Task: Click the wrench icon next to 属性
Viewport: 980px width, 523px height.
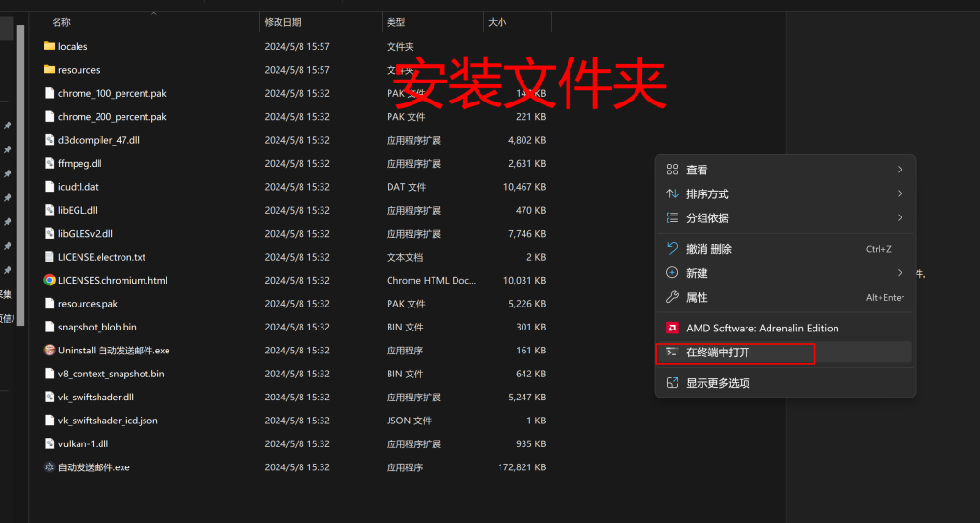Action: tap(672, 297)
